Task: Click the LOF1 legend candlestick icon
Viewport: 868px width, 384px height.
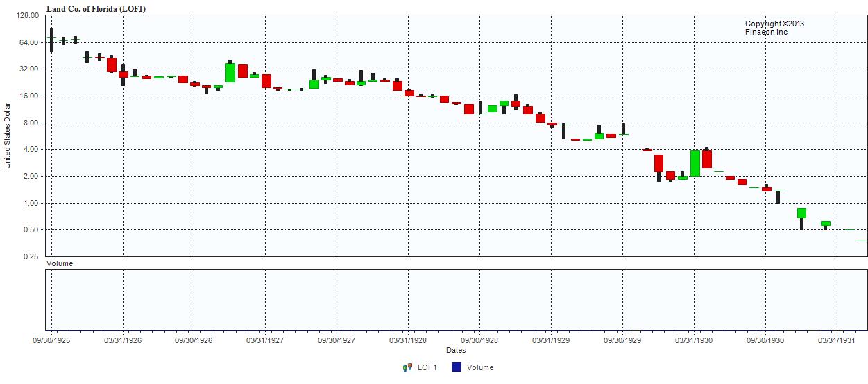Action: (x=407, y=367)
